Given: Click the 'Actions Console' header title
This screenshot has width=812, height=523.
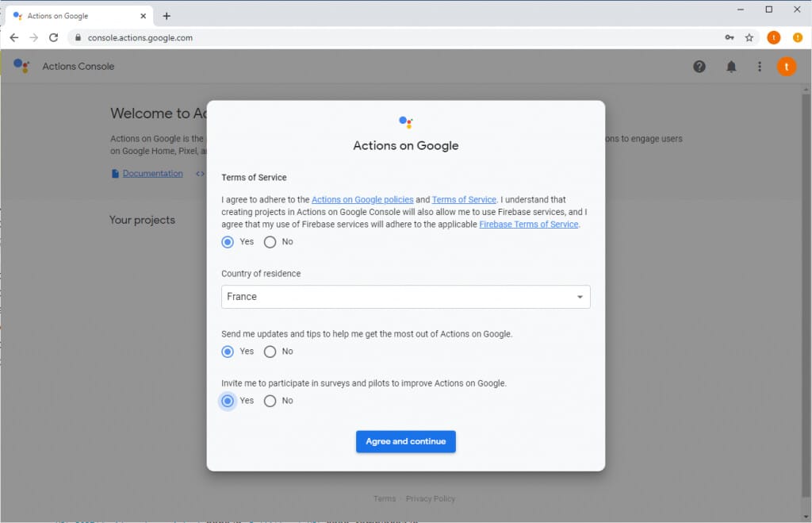Looking at the screenshot, I should click(x=79, y=67).
